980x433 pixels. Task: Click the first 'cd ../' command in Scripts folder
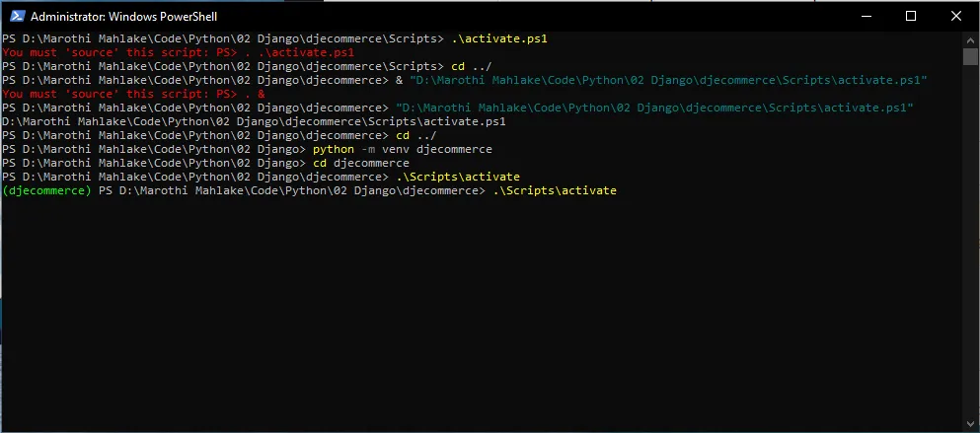[472, 66]
